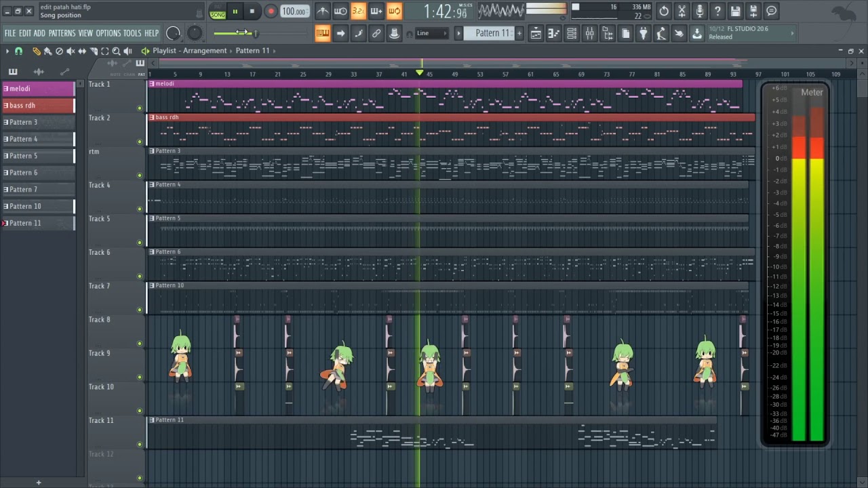
Task: Save the project with the floppy icon
Action: (736, 11)
